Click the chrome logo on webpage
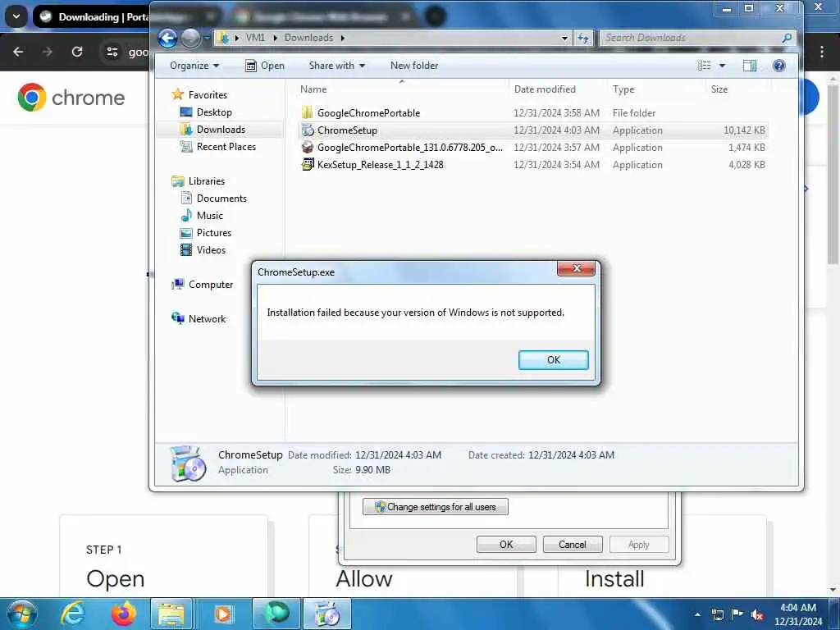This screenshot has width=840, height=630. click(x=71, y=98)
